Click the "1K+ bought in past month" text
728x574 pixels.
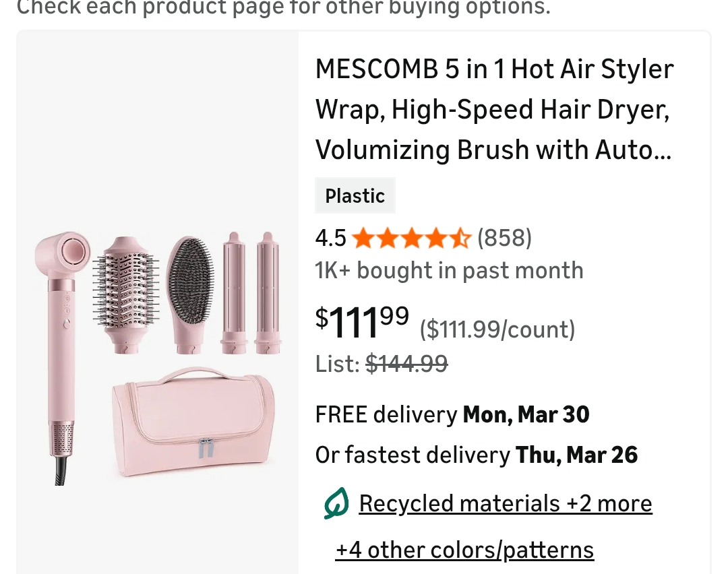tap(449, 271)
